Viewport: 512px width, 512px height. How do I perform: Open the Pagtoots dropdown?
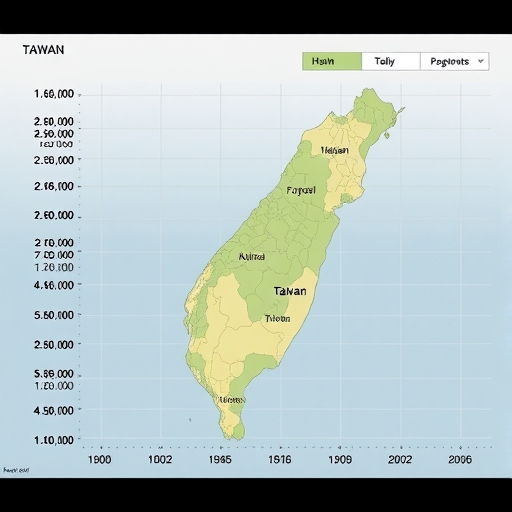pos(455,61)
